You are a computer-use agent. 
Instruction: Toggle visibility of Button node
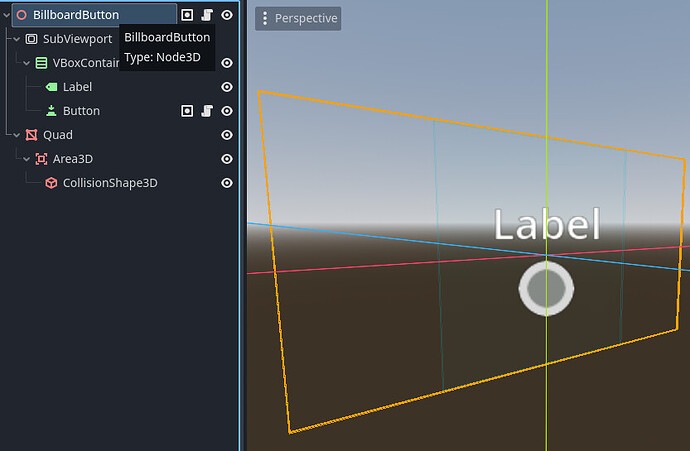point(227,111)
